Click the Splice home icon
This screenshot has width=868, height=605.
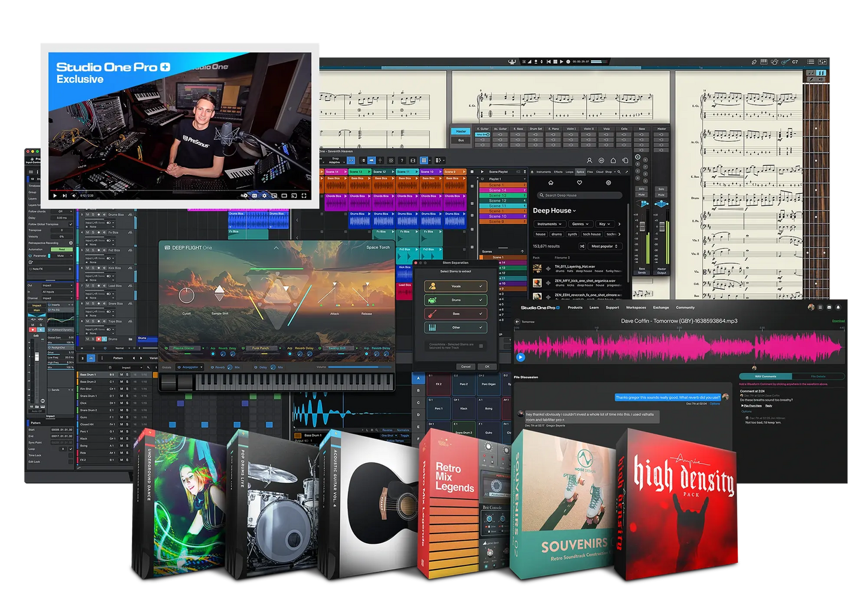coord(550,183)
